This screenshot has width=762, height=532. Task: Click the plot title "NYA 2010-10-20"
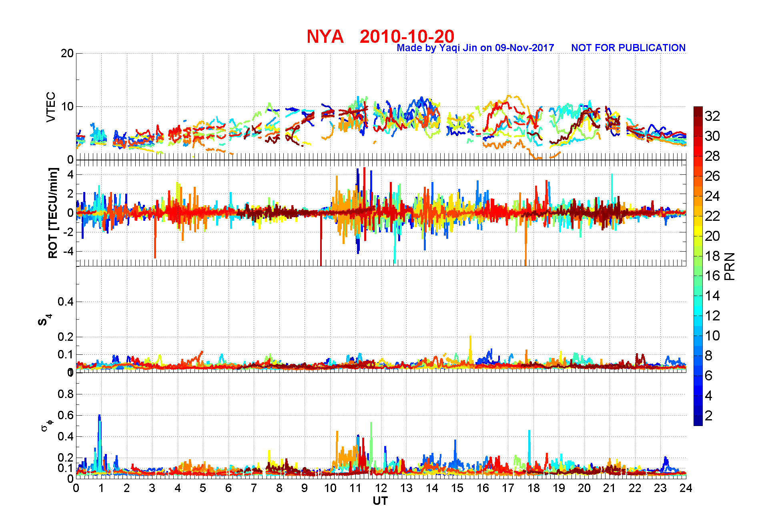point(380,36)
